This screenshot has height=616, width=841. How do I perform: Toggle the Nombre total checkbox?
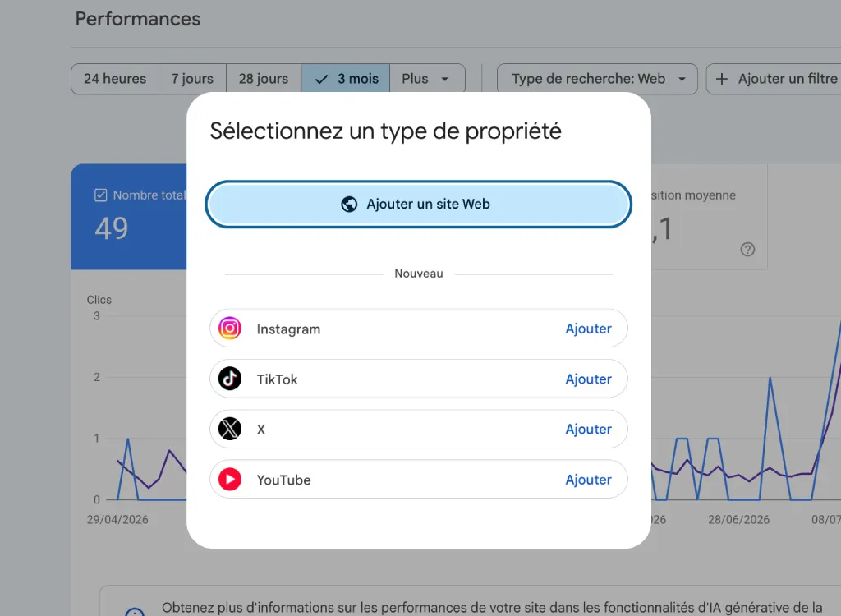tap(100, 195)
